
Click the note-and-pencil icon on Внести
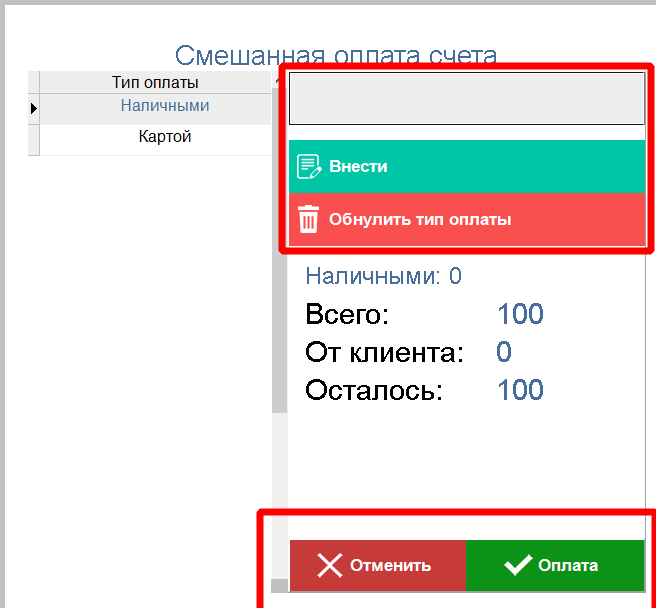309,167
